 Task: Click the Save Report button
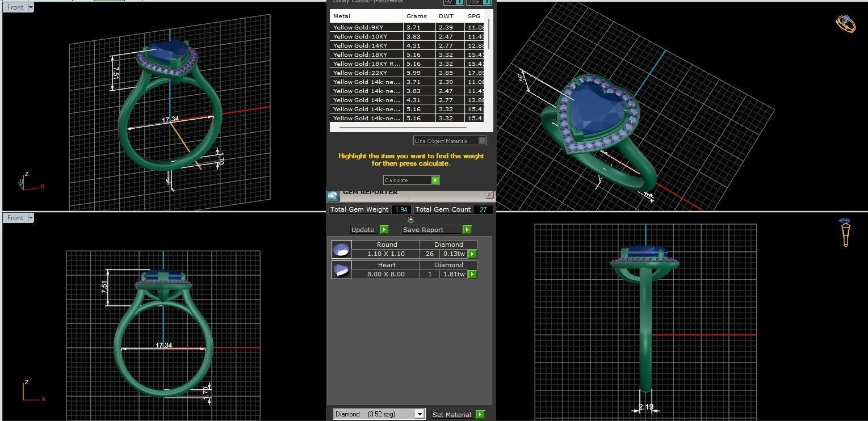[x=432, y=230]
